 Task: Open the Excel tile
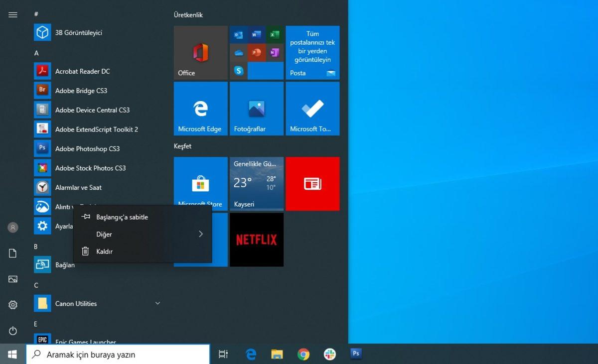click(x=273, y=34)
